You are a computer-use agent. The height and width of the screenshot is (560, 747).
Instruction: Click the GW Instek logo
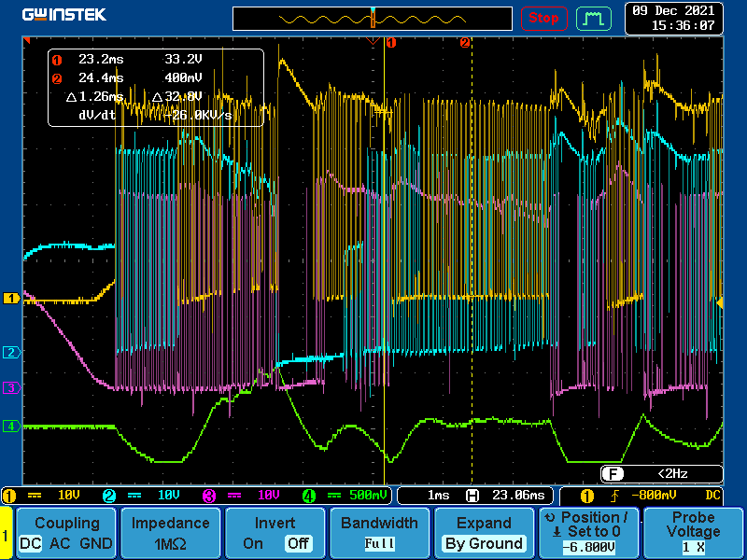pyautogui.click(x=64, y=15)
